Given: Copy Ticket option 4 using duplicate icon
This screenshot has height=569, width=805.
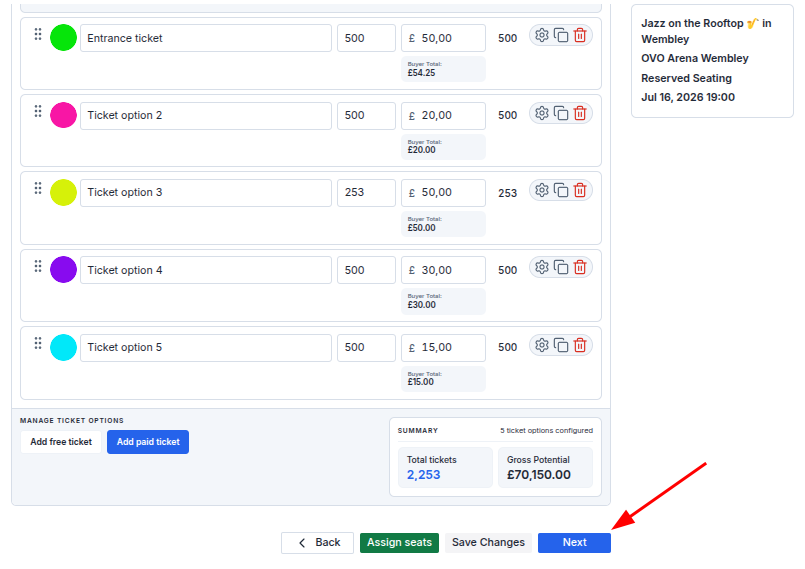Looking at the screenshot, I should click(561, 268).
